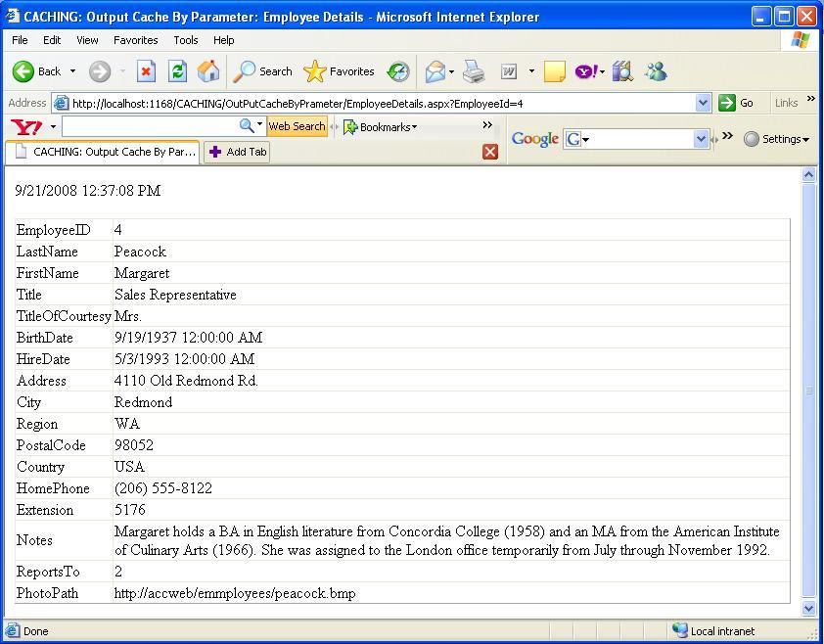824x644 pixels.
Task: Click the Web Search button
Action: pos(297,126)
